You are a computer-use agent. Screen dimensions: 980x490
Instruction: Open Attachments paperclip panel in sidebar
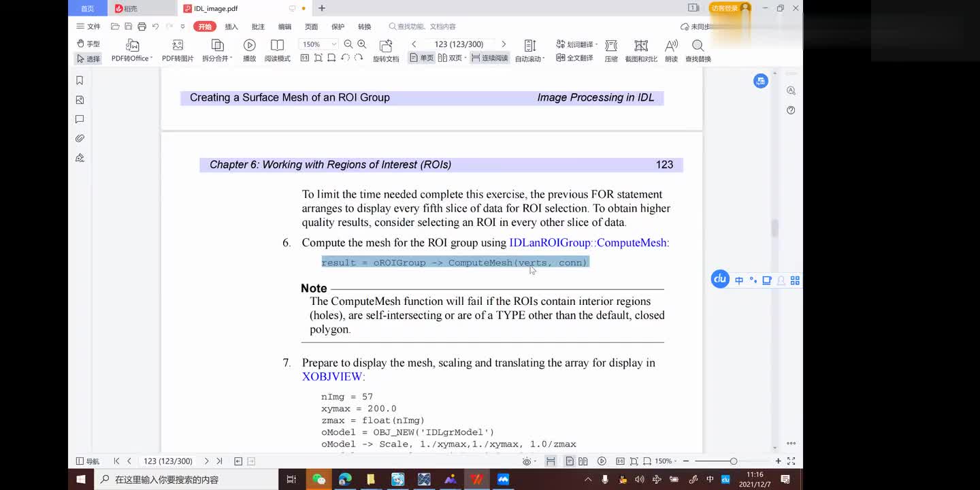click(80, 138)
